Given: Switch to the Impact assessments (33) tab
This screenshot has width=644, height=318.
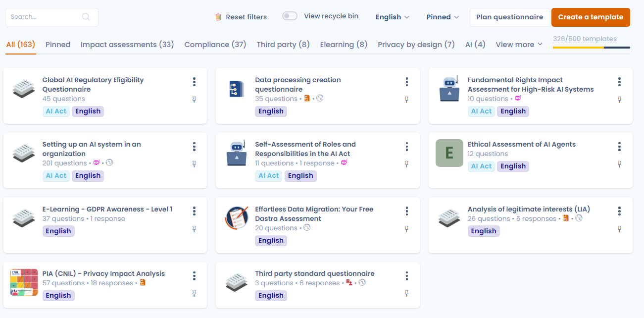Looking at the screenshot, I should point(127,45).
